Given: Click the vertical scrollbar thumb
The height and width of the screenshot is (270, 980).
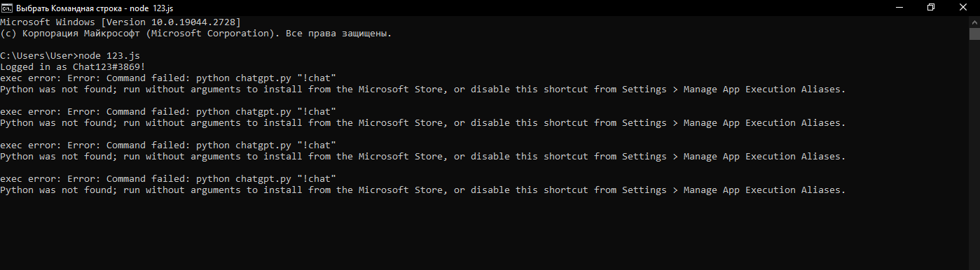Looking at the screenshot, I should tap(974, 35).
